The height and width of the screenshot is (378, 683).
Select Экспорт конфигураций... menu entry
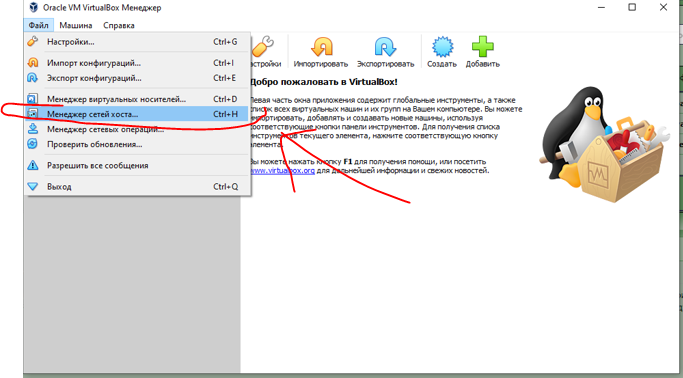[137, 78]
